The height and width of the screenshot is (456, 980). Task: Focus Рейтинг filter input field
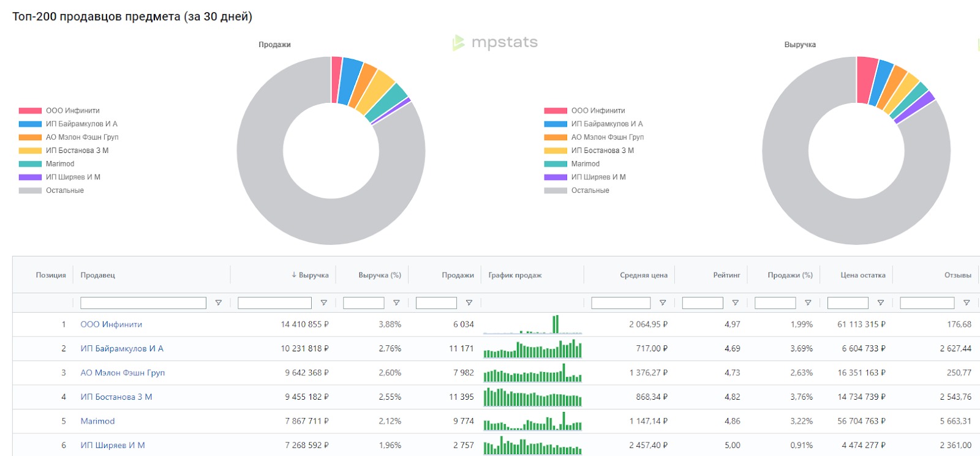[703, 303]
